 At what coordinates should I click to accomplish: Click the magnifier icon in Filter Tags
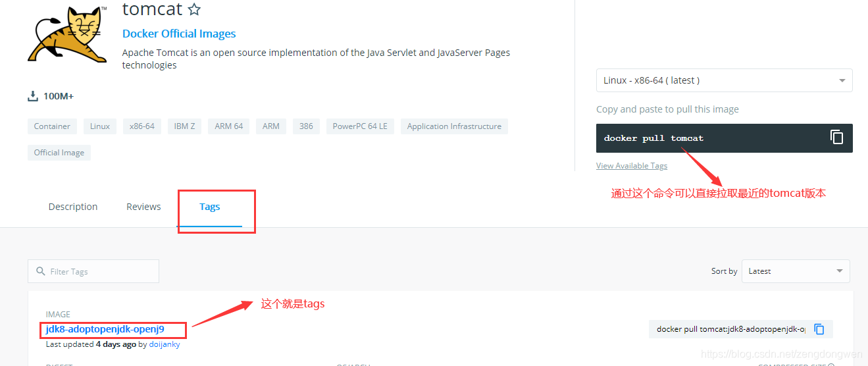pyautogui.click(x=41, y=271)
